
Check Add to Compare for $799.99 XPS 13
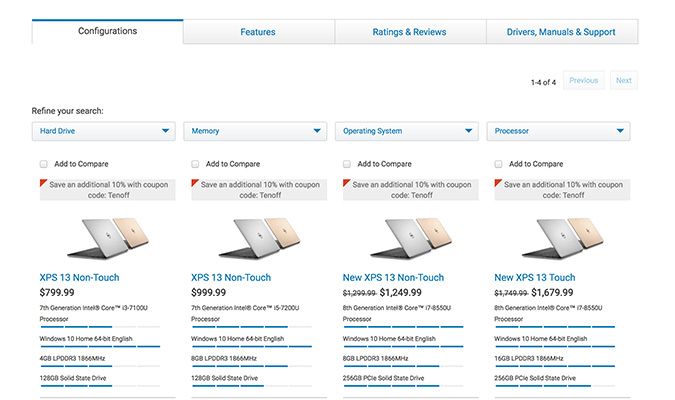coord(43,164)
